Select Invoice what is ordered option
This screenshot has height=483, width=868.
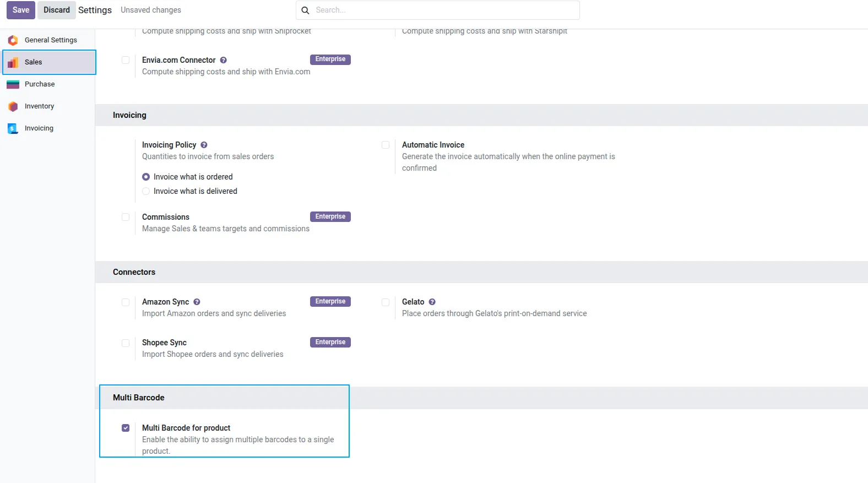(x=146, y=177)
